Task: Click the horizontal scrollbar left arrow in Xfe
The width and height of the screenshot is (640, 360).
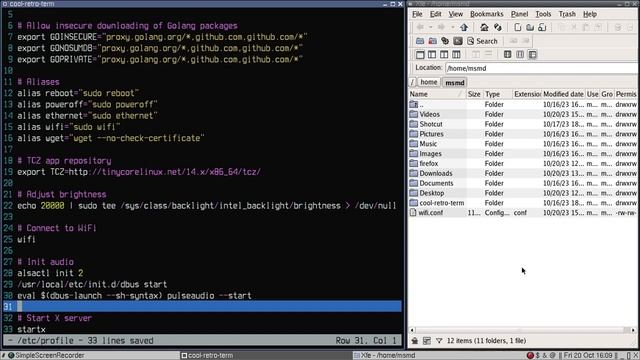Action: [x=412, y=330]
